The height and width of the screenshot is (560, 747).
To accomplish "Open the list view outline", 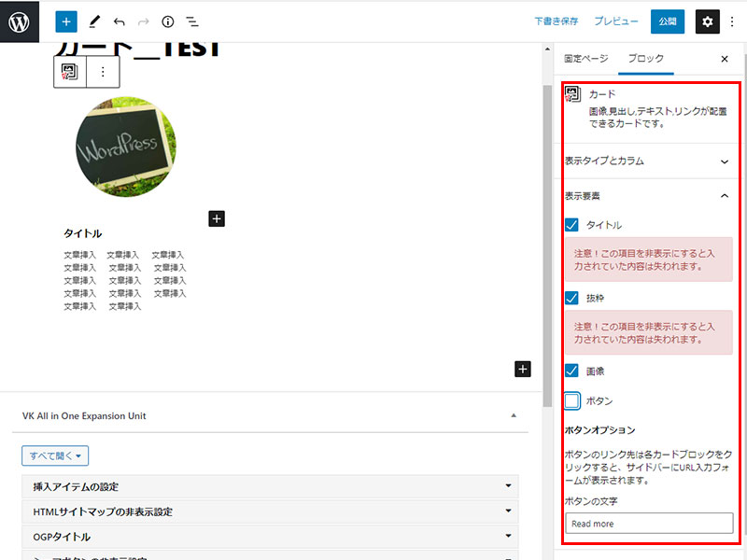I will (x=192, y=21).
